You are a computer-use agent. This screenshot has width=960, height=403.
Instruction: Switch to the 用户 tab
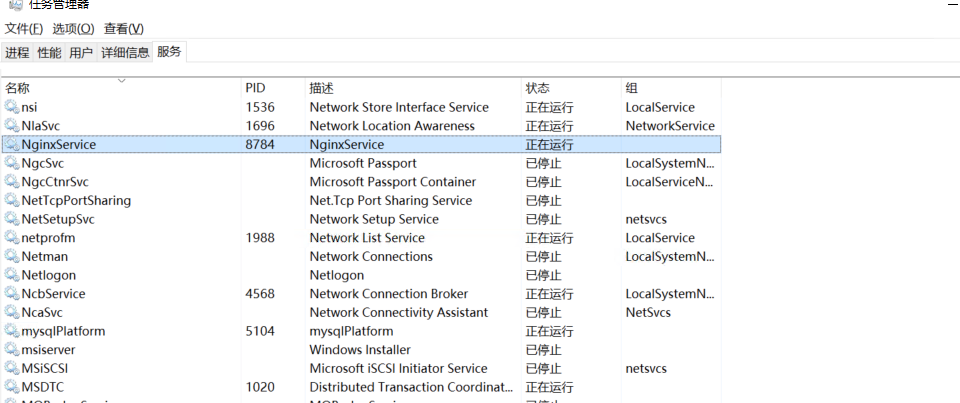pyautogui.click(x=81, y=53)
